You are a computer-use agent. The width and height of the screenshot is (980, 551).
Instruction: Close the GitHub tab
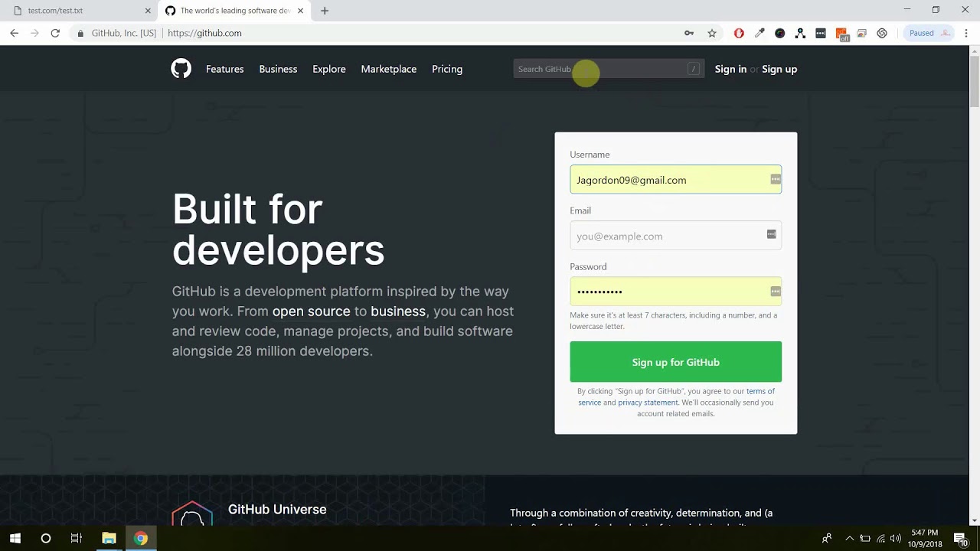tap(300, 11)
